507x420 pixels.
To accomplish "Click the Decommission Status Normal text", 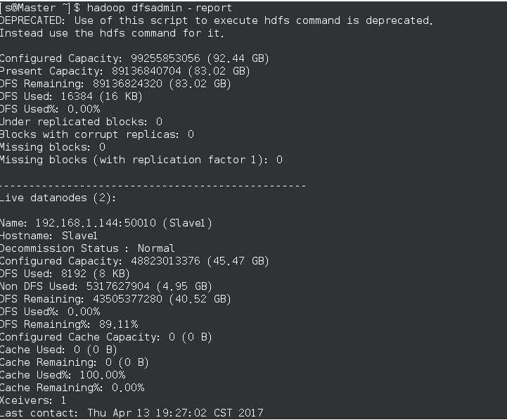I will [x=87, y=248].
